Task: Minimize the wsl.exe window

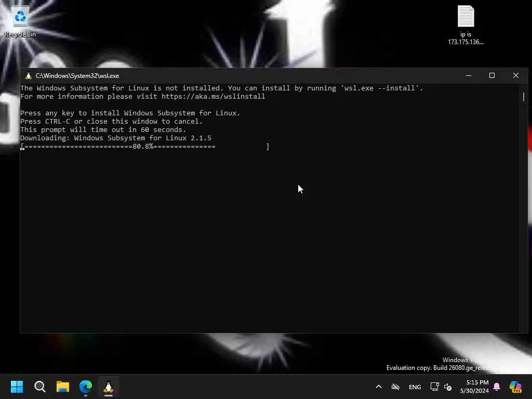Action: (x=469, y=76)
